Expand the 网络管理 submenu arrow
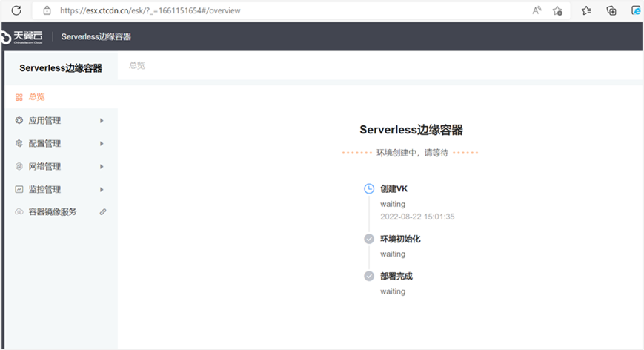This screenshot has width=644, height=350. [102, 167]
